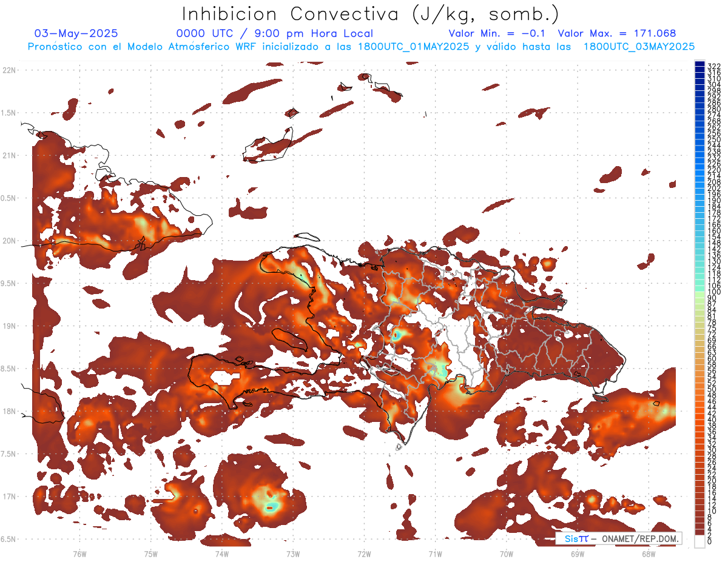The image size is (728, 562).
Task: Click the date '03-May-2025'
Action: pyautogui.click(x=76, y=34)
